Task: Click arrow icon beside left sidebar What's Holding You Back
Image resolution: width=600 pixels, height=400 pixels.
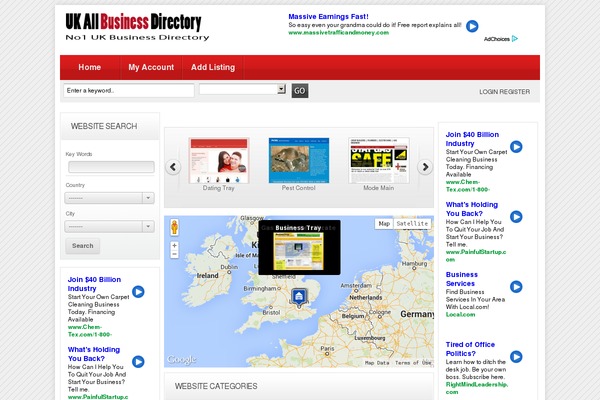Action: point(138,362)
